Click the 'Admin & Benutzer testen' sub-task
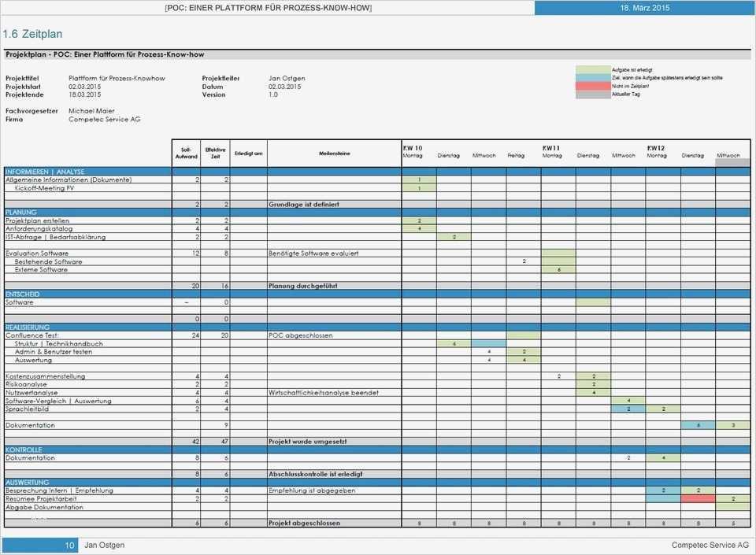 click(x=54, y=352)
